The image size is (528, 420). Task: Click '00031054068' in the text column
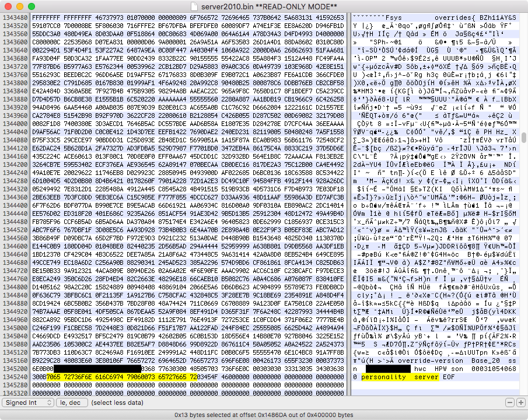(x=494, y=369)
